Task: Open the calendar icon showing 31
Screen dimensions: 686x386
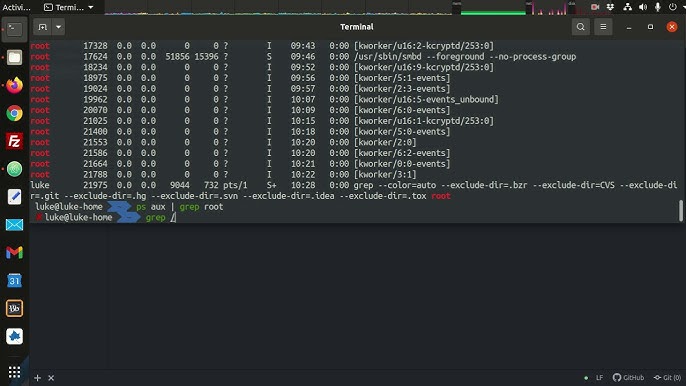Action: [14, 281]
